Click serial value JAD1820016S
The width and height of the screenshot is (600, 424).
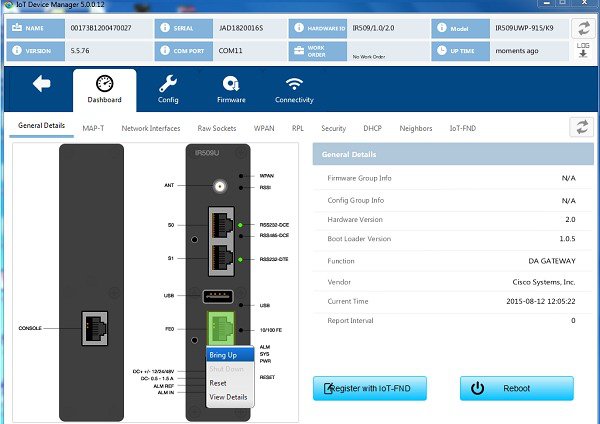pyautogui.click(x=241, y=28)
